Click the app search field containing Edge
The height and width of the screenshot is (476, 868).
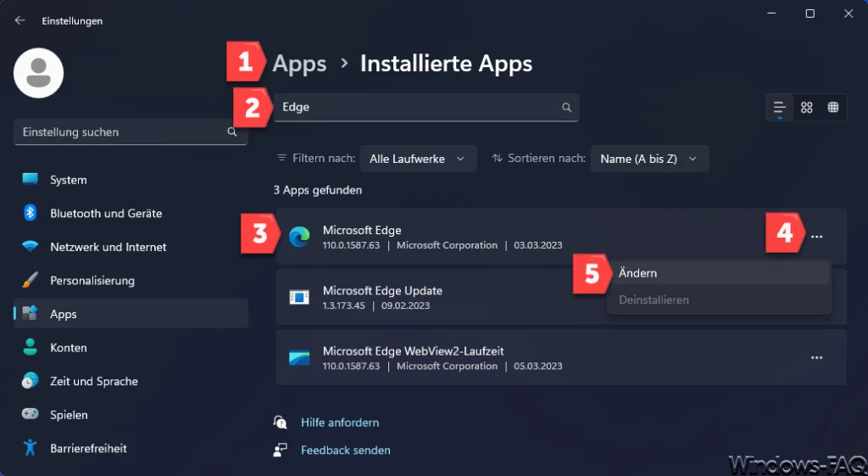426,108
